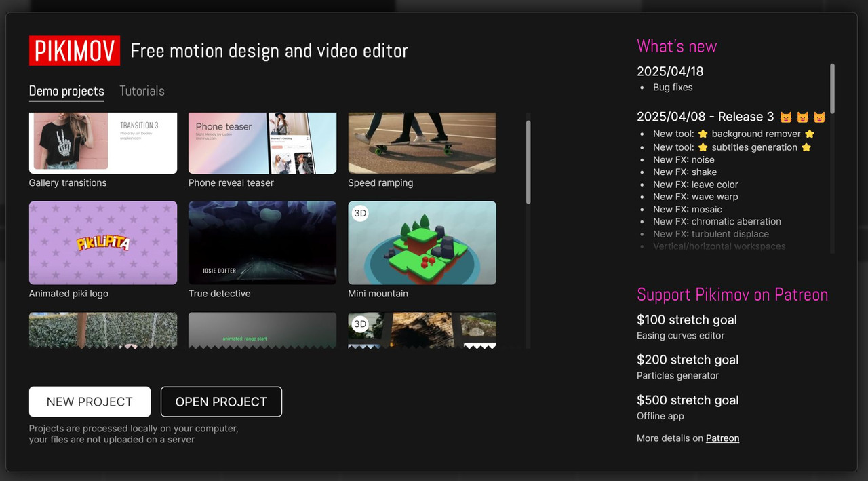This screenshot has width=868, height=481.
Task: Open the 'animated: range start' demo thumbnail
Action: tap(262, 330)
